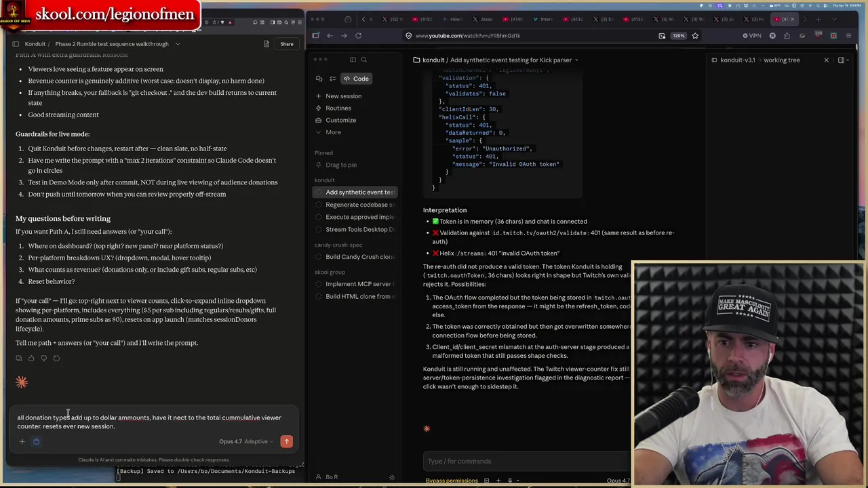Click document icon left of Share button
This screenshot has height=488, width=868.
(x=267, y=44)
